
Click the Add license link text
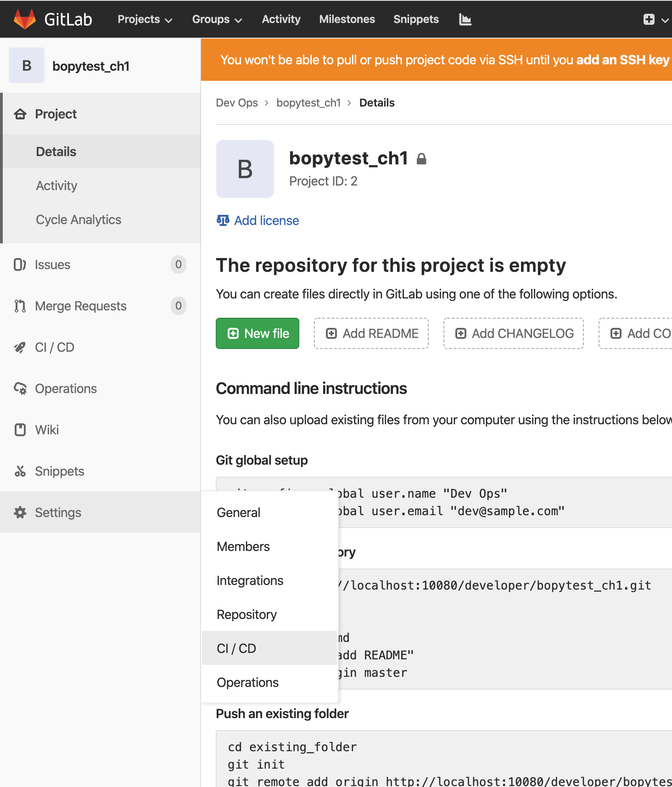point(267,220)
